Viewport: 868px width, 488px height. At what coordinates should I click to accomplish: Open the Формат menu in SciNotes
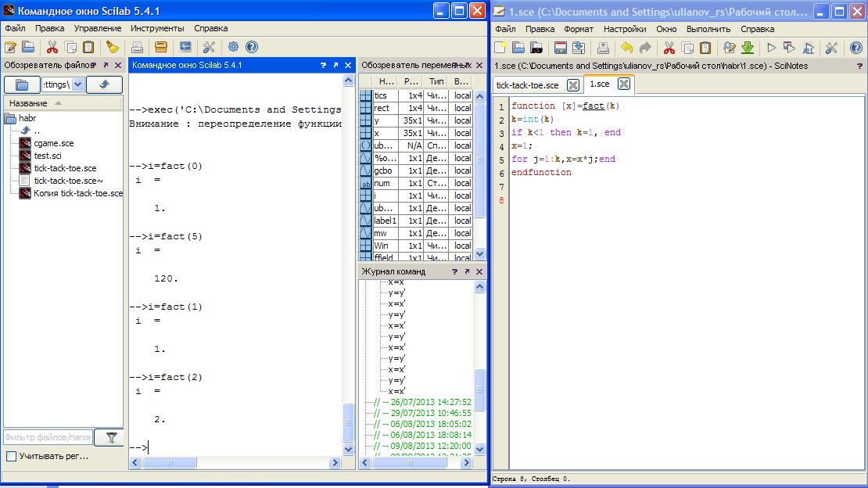(579, 29)
